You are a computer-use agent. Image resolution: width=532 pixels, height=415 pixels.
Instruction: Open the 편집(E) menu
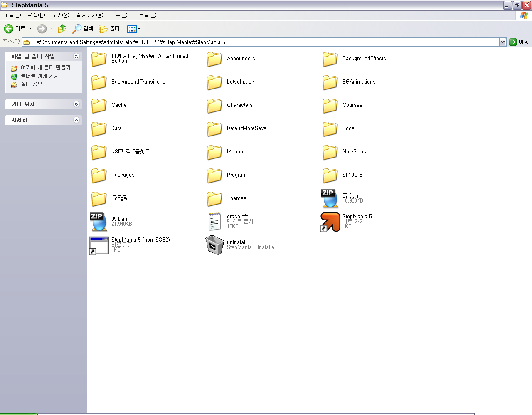[36, 15]
